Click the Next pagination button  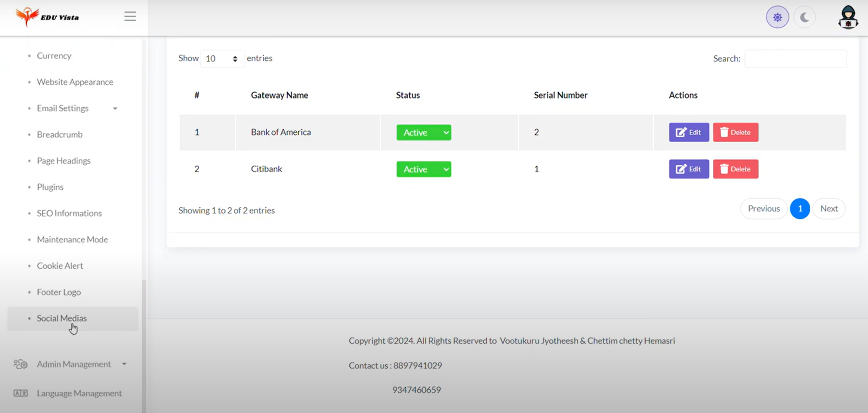click(829, 209)
